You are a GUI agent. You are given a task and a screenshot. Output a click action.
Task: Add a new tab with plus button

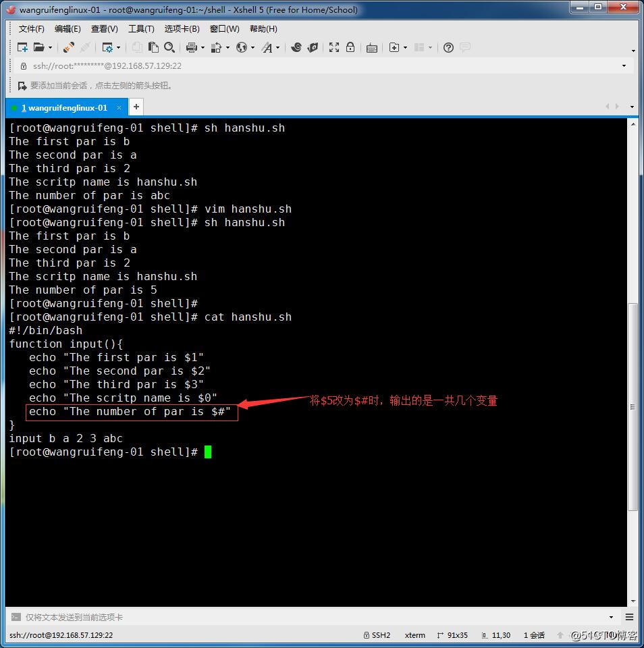(x=136, y=107)
